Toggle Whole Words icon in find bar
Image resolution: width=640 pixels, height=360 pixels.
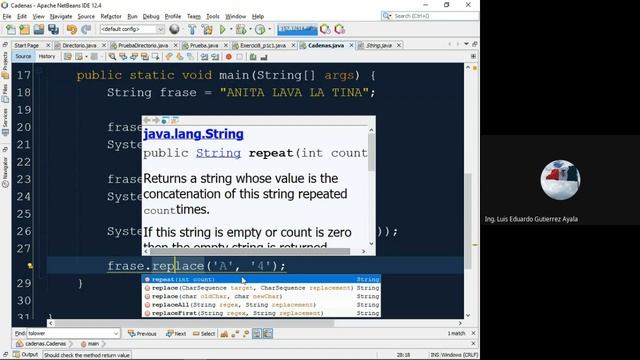tap(235, 333)
